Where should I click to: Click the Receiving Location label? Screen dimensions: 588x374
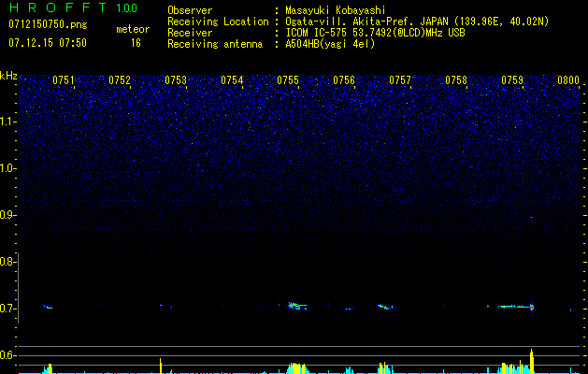(218, 22)
